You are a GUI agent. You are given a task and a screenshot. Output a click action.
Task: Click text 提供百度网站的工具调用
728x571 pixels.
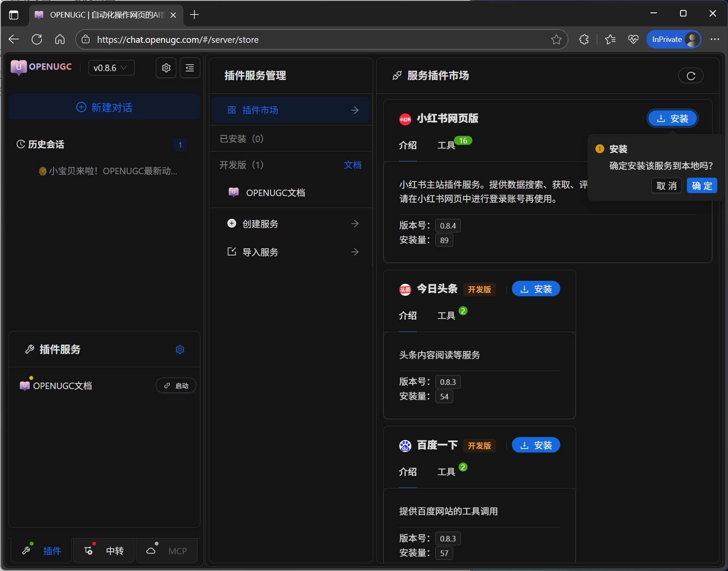(449, 511)
